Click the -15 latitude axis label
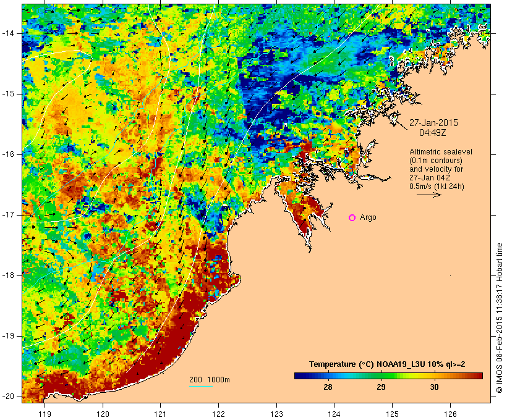Image resolution: width=507 pixels, height=420 pixels. pyautogui.click(x=8, y=94)
